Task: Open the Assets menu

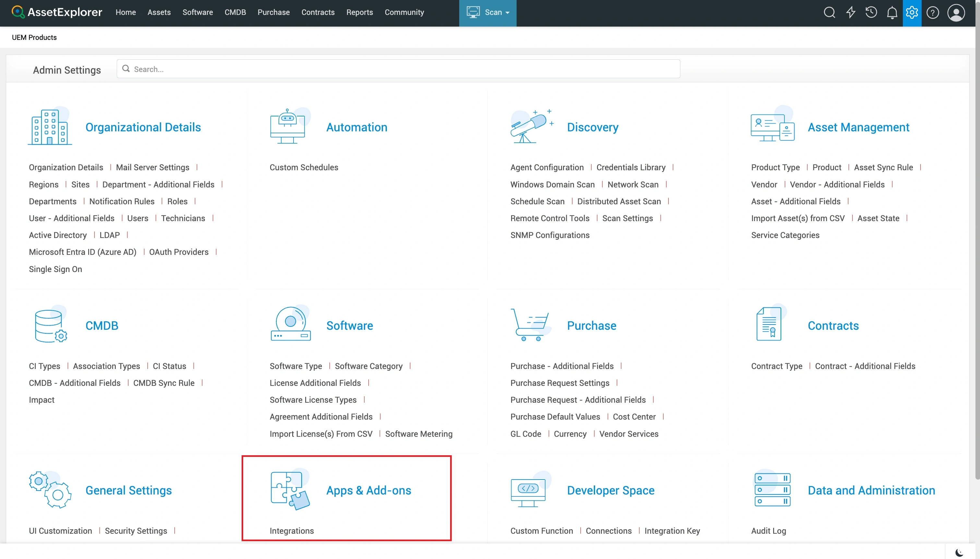Action: pos(159,12)
